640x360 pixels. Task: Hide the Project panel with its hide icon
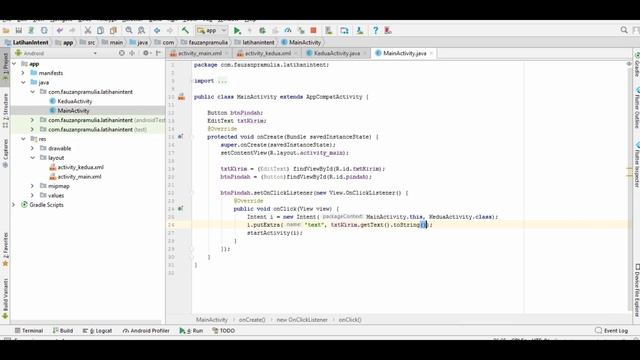pyautogui.click(x=158, y=53)
